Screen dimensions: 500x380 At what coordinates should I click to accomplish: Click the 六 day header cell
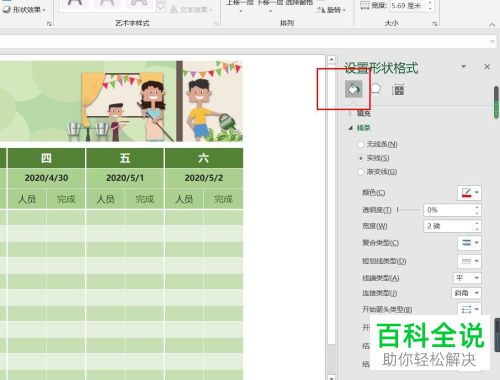[x=204, y=158]
